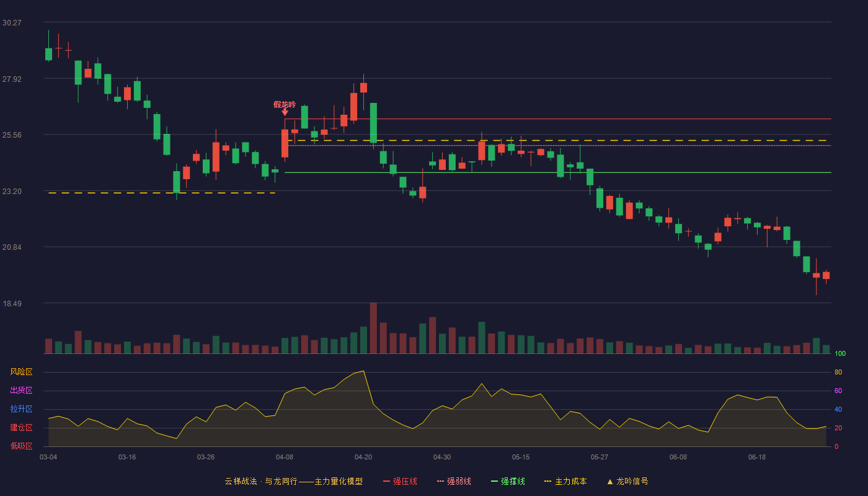Click the 05-27 date label

click(600, 457)
